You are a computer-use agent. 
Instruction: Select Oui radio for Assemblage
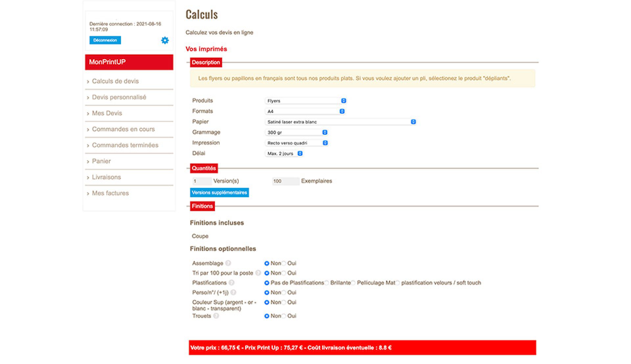(x=284, y=263)
